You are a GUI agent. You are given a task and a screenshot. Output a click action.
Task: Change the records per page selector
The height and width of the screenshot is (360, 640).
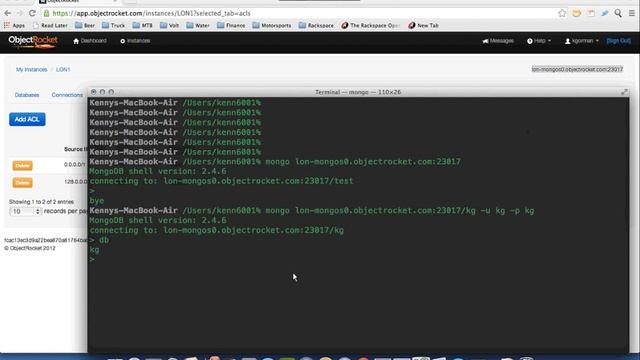(25, 211)
